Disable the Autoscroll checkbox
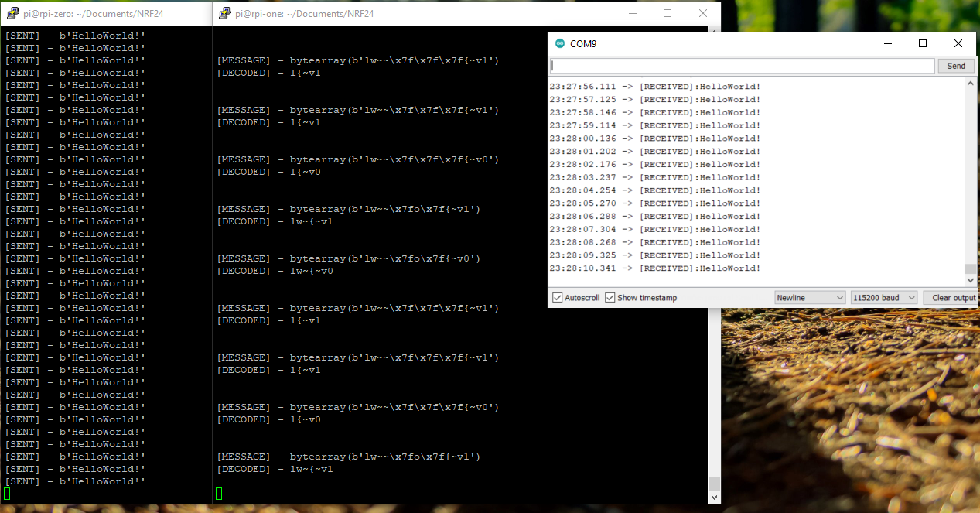The height and width of the screenshot is (513, 980). (x=557, y=297)
